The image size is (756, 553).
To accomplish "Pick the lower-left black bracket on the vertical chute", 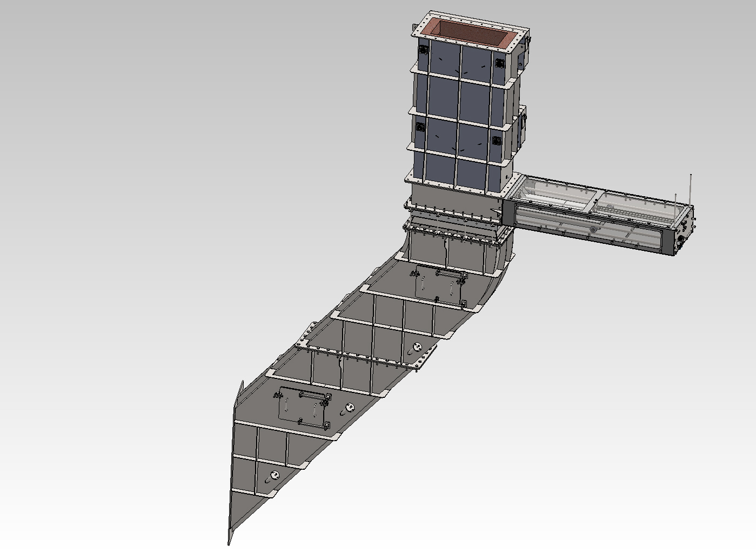I will (x=419, y=127).
